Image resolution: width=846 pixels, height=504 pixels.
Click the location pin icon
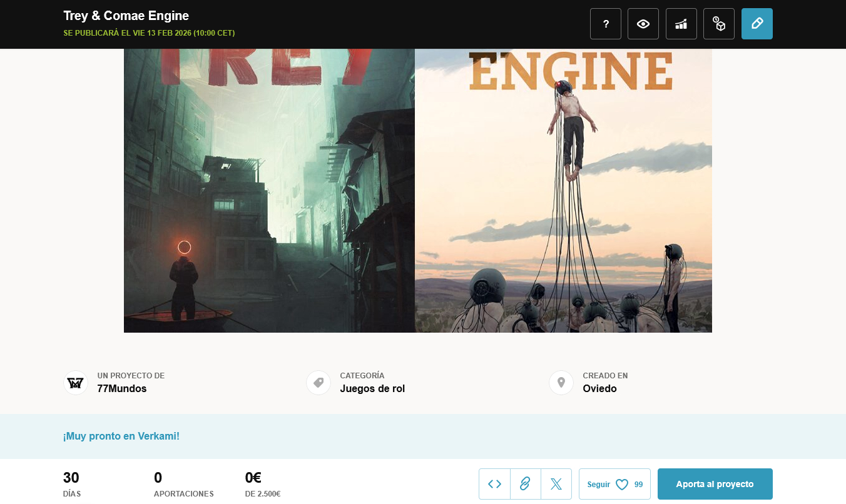point(561,383)
